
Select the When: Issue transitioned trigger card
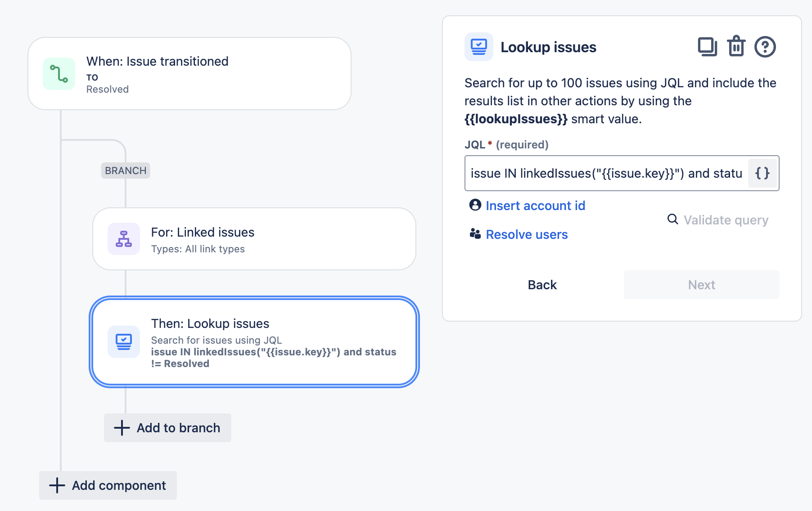coord(189,74)
